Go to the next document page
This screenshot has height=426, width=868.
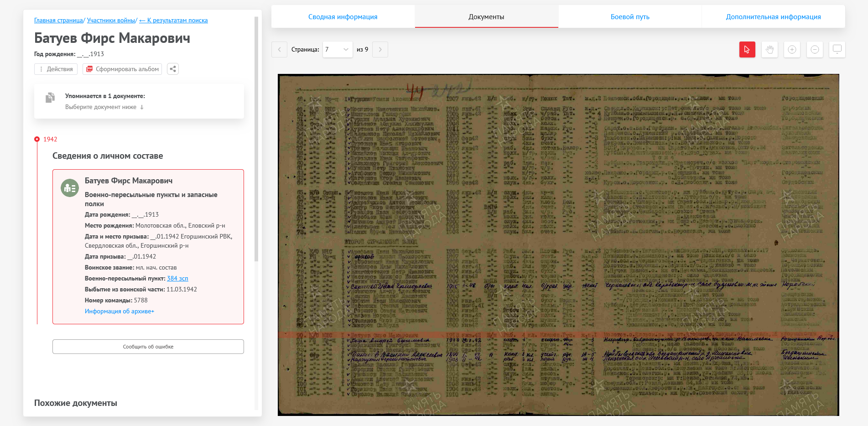click(380, 49)
